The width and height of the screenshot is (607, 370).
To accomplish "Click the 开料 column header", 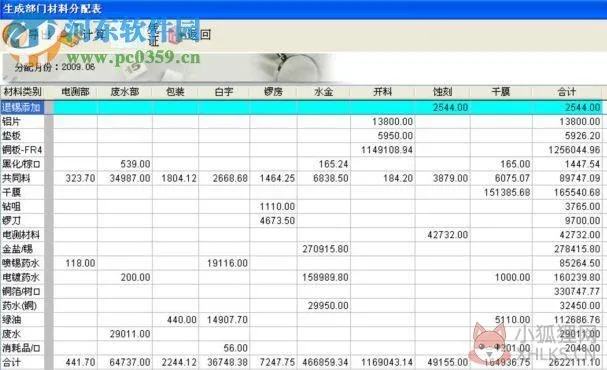I will (382, 92).
